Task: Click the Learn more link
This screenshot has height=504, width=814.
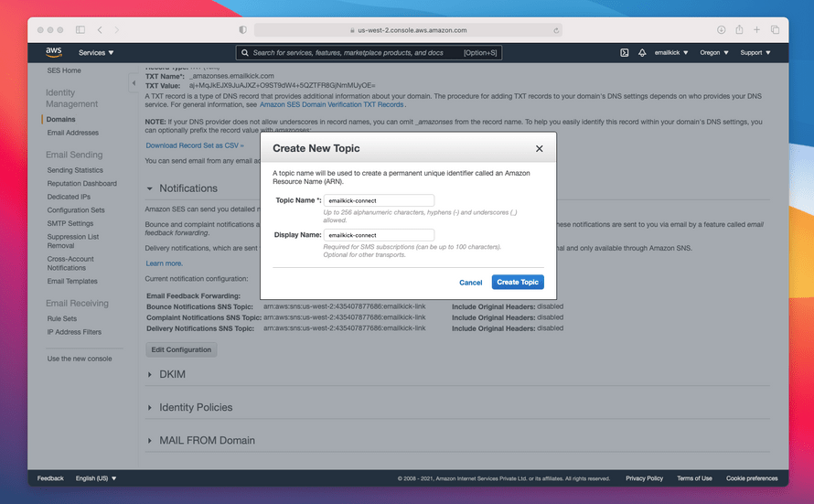Action: (164, 263)
